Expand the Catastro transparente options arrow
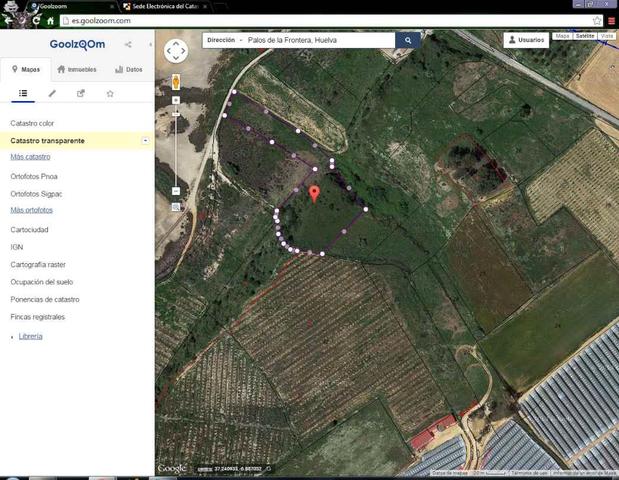This screenshot has width=619, height=480. coord(146,141)
